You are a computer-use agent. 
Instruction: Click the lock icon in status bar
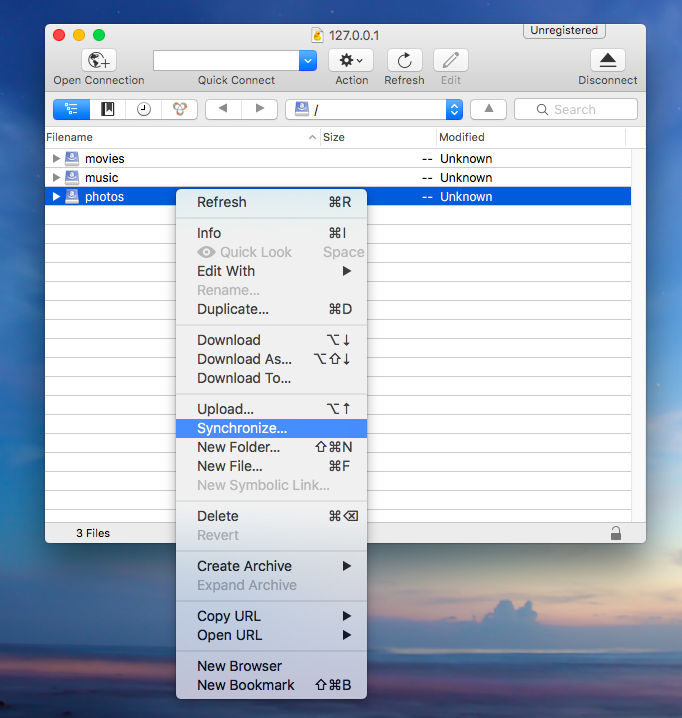(615, 534)
